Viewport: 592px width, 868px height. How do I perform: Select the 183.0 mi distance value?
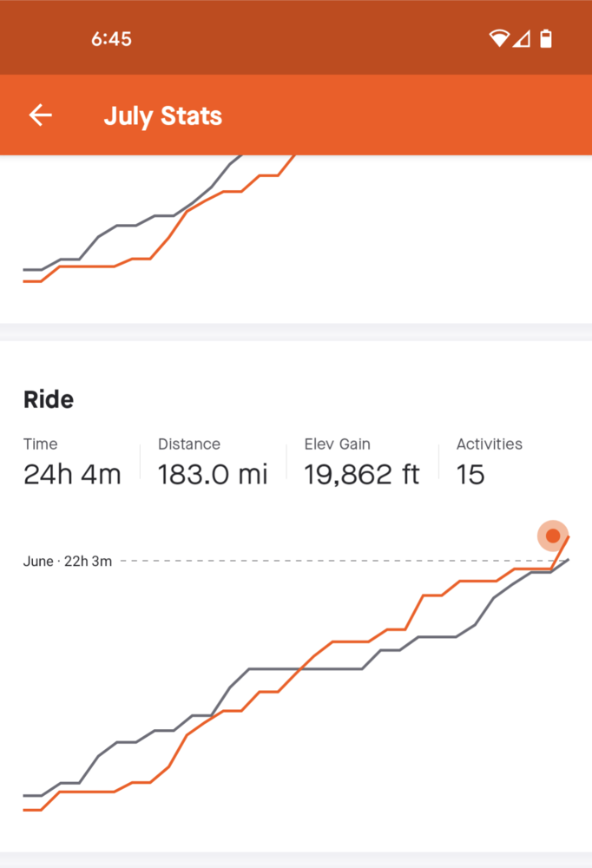coord(213,474)
